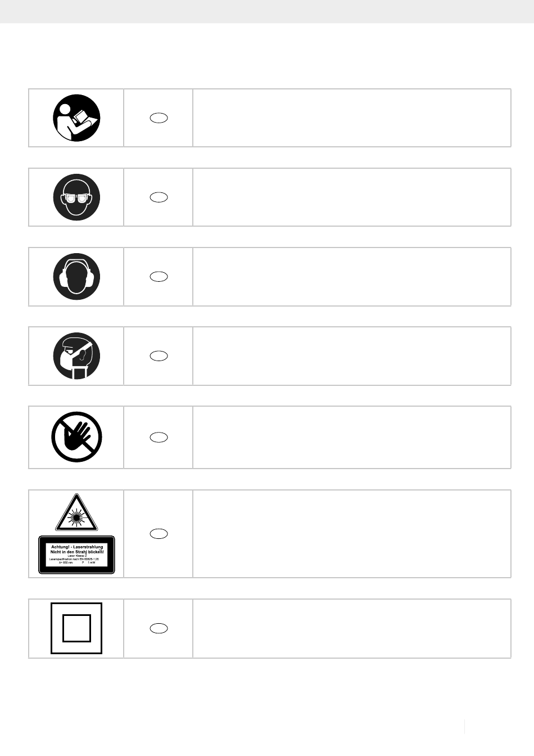This screenshot has width=534, height=756.
Task: Click the 'Achtung! - Laserstrahlung' warning label
Action: tap(76, 555)
